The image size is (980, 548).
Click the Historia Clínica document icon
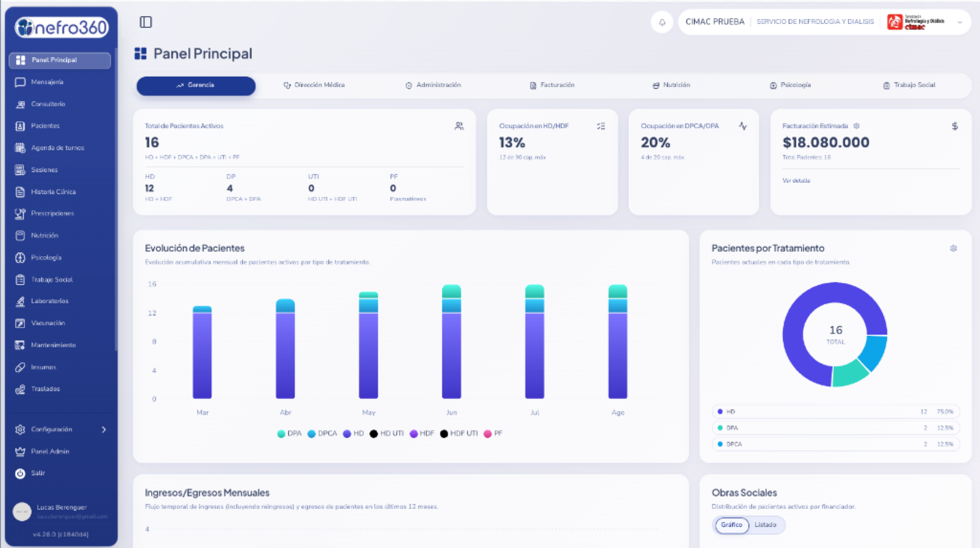point(20,192)
